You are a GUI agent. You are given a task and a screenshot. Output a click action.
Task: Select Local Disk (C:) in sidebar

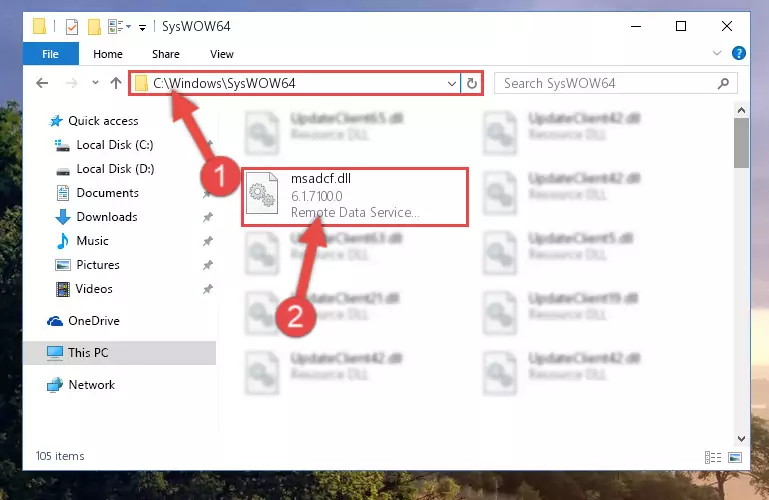tap(115, 145)
